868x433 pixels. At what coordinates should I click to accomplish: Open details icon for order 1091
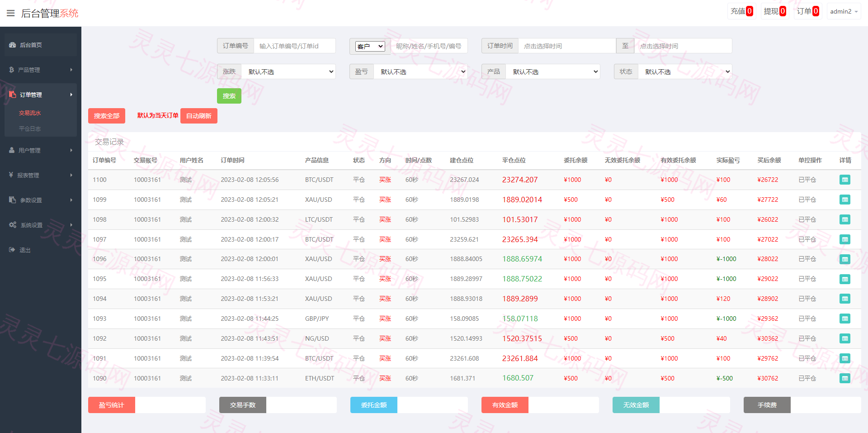844,358
